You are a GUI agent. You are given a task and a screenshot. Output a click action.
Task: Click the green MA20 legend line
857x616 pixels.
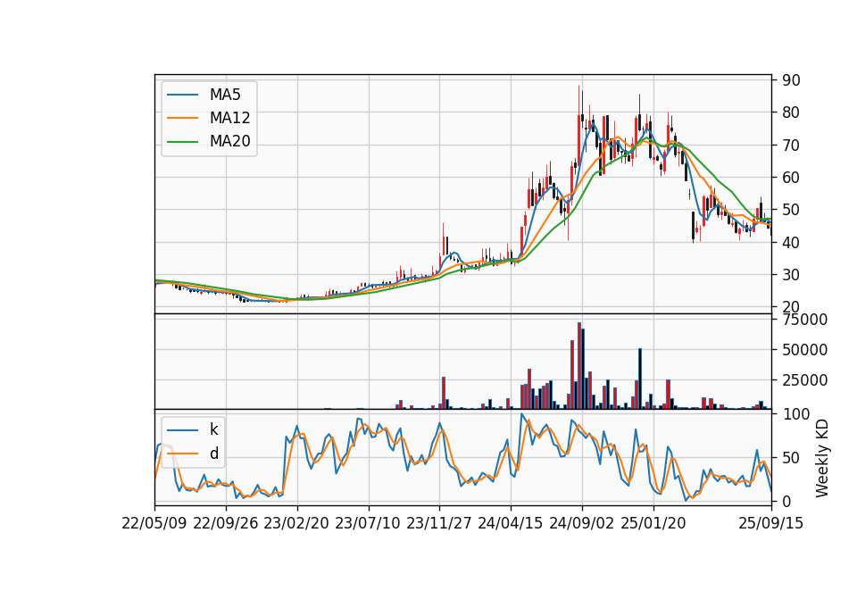tap(182, 142)
